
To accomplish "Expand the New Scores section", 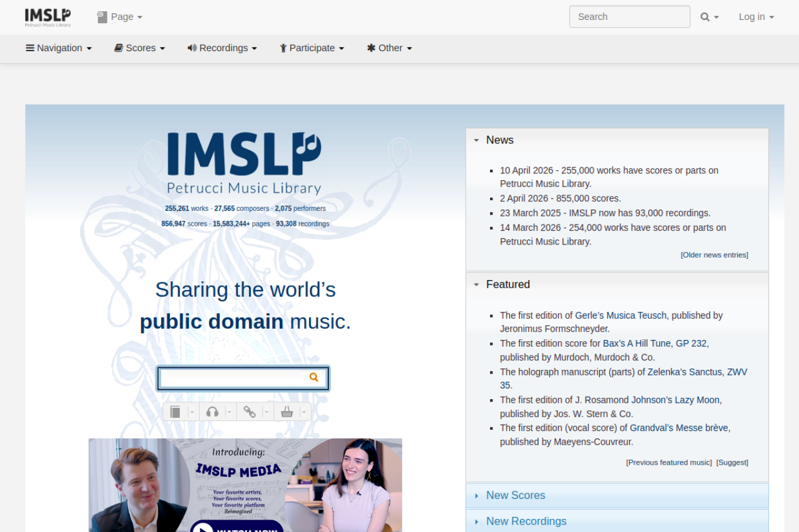I will click(x=515, y=495).
